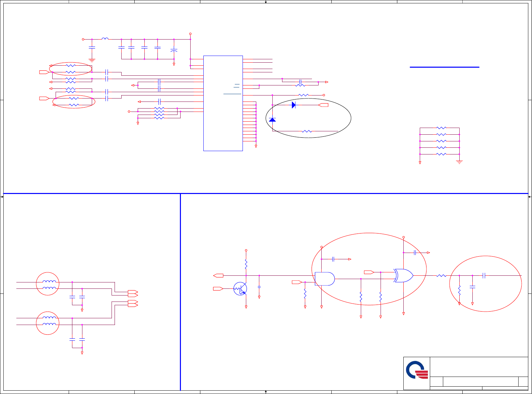The height and width of the screenshot is (394, 532).
Task: Select the large blue IC rectangle
Action: [223, 103]
